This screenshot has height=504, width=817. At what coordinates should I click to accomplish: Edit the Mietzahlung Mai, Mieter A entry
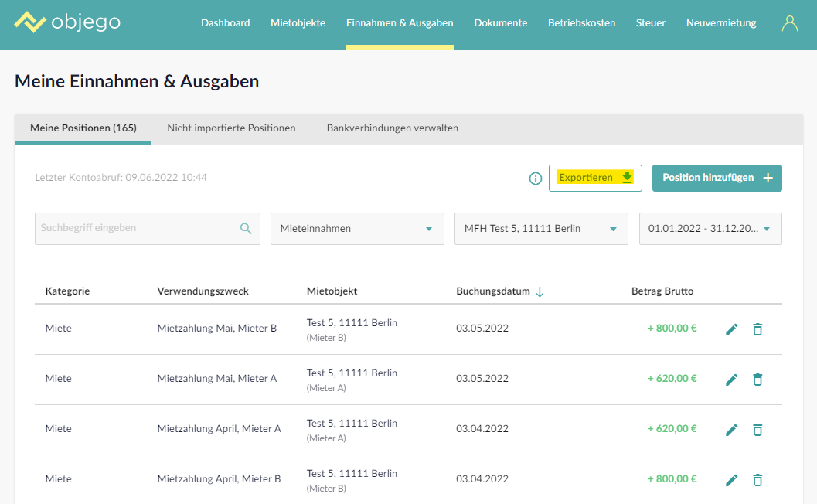click(731, 380)
